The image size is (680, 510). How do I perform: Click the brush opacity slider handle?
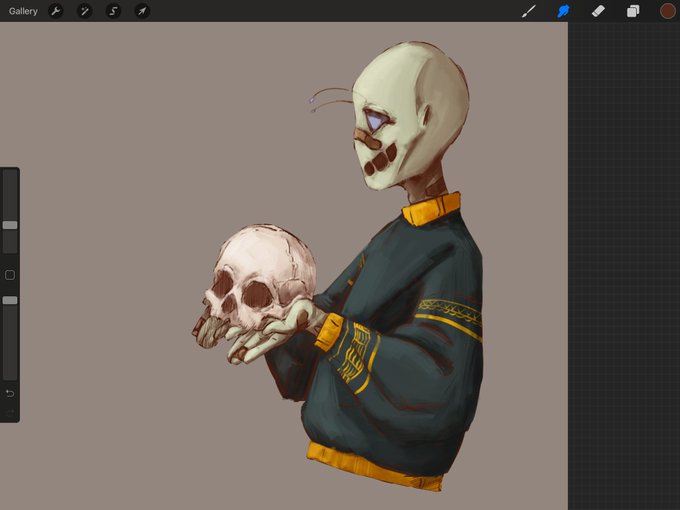10,300
